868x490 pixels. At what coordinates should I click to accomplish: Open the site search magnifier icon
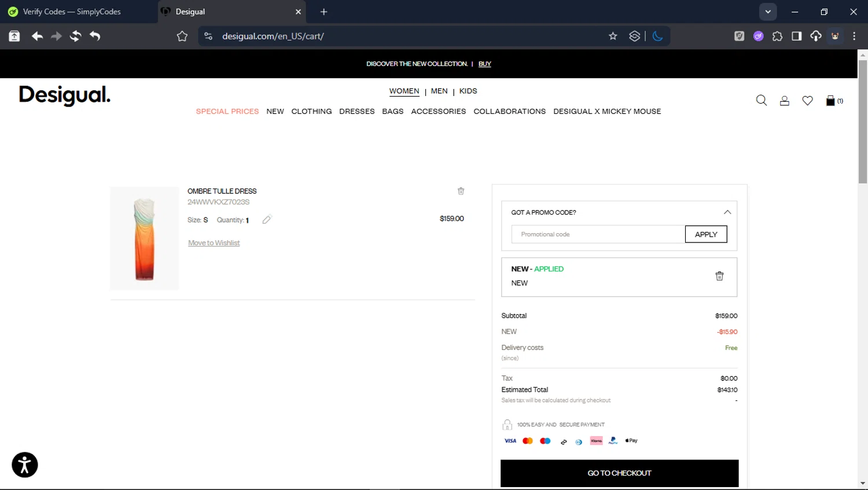pos(762,101)
